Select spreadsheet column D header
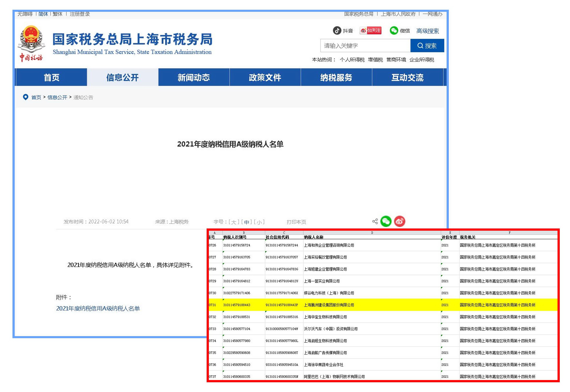Screen dimensions: 570x392 tap(372, 233)
